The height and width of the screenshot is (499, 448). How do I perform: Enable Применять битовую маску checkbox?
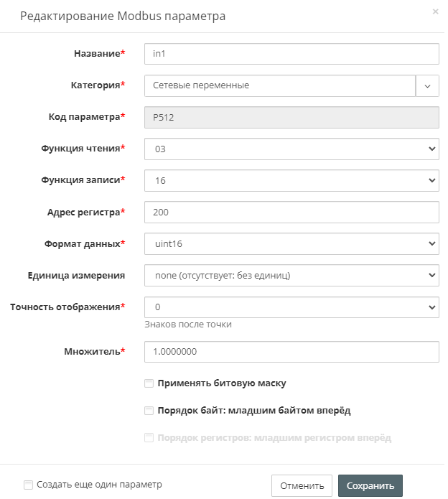149,383
